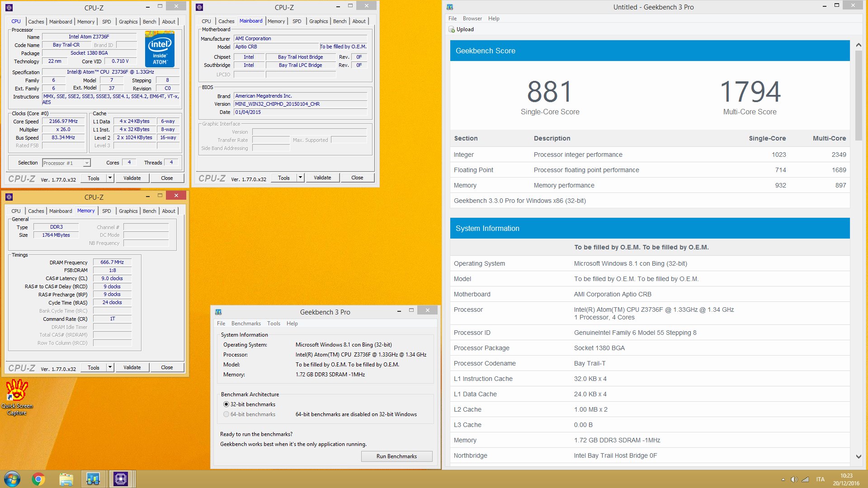Open File Explorer from the taskbar
Viewport: 868px width, 488px height.
click(66, 479)
